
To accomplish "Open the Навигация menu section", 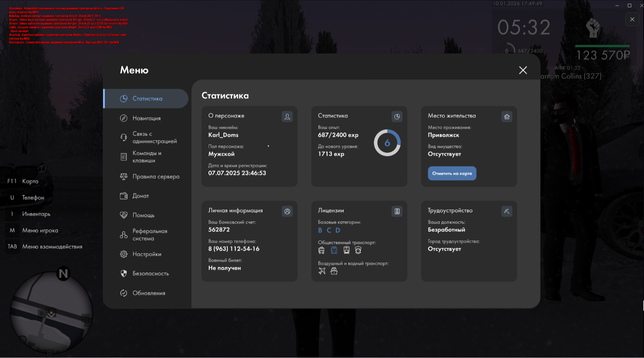I will coord(146,118).
